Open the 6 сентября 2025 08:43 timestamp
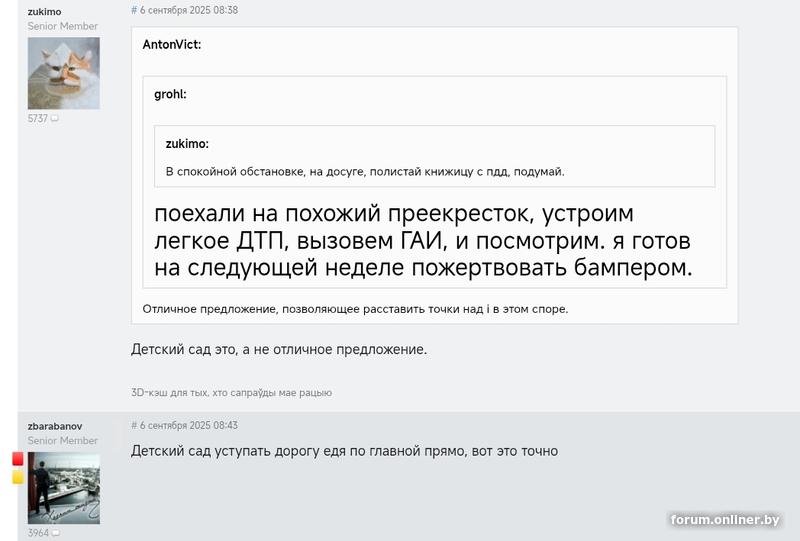800x541 pixels. [x=189, y=425]
